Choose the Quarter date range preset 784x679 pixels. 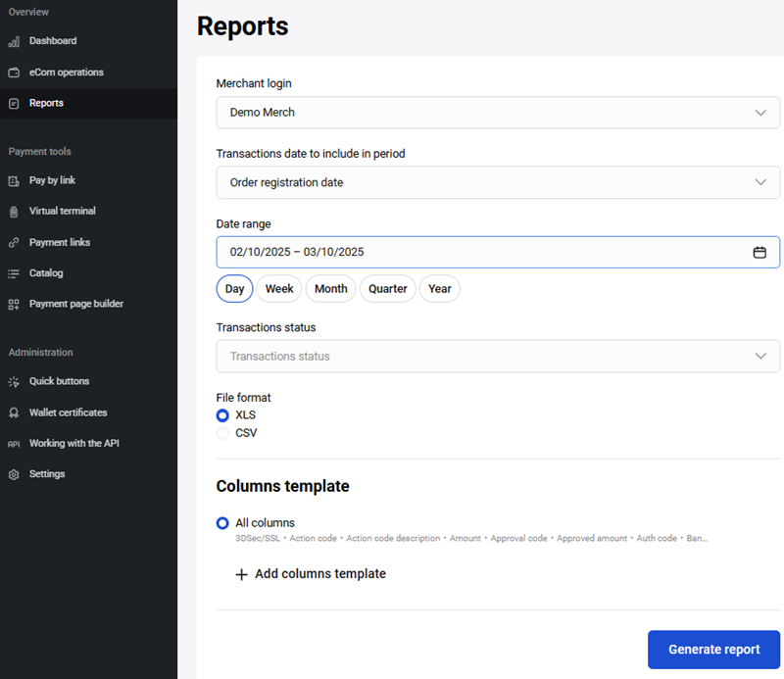point(388,289)
